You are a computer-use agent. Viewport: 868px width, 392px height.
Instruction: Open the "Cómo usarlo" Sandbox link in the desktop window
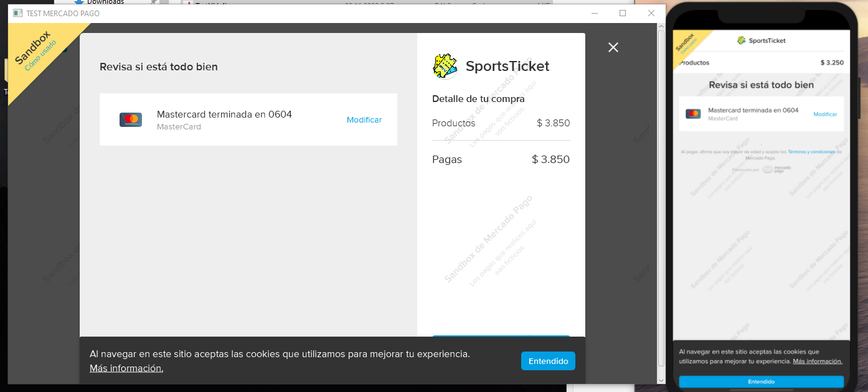point(40,55)
